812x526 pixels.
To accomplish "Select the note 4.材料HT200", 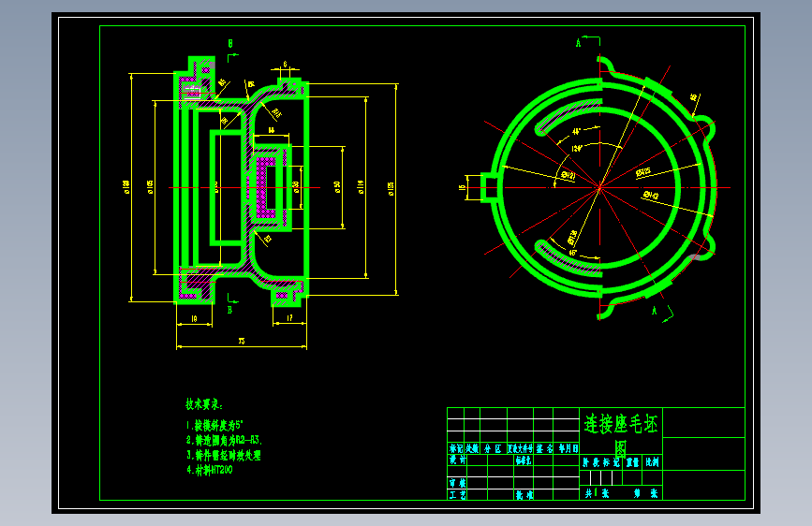I will pos(210,470).
